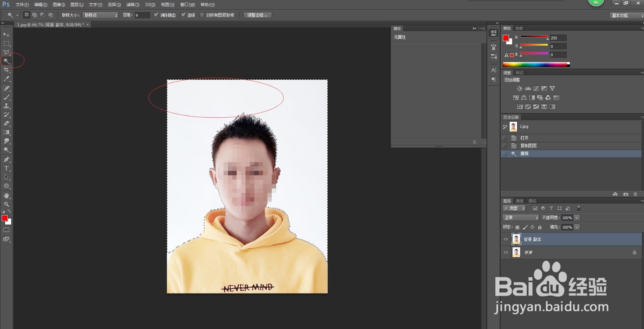This screenshot has height=329, width=644.
Task: Select the Gradient tool
Action: (x=6, y=132)
